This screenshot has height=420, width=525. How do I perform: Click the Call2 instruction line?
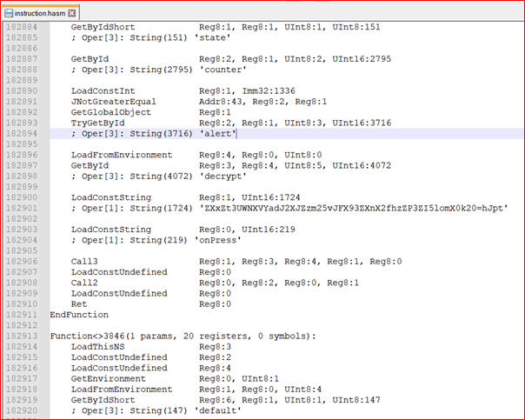click(215, 283)
